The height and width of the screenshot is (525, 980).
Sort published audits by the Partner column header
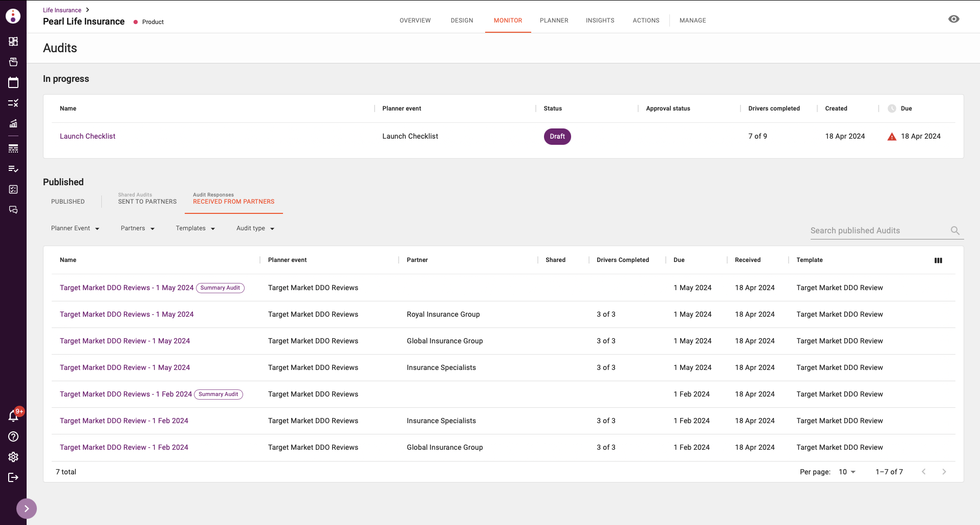[417, 260]
